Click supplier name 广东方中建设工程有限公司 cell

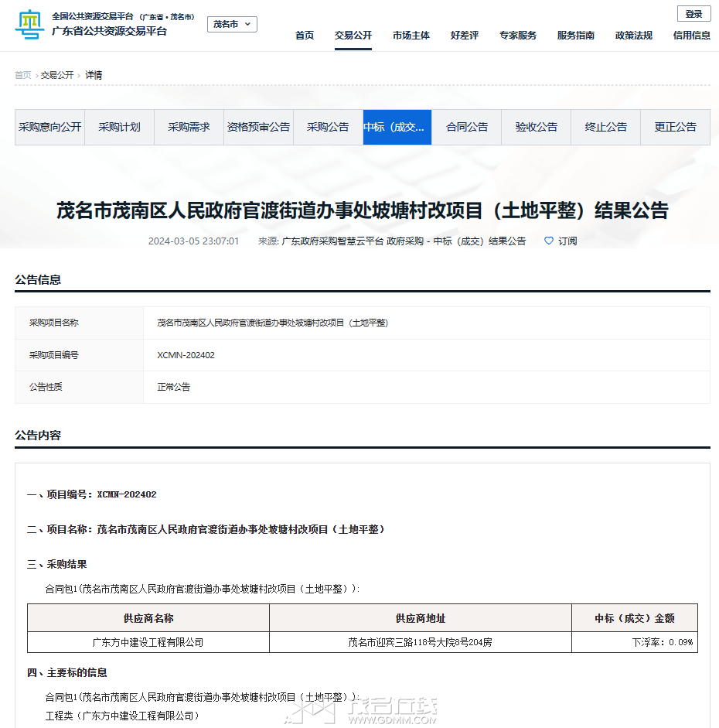tap(148, 642)
